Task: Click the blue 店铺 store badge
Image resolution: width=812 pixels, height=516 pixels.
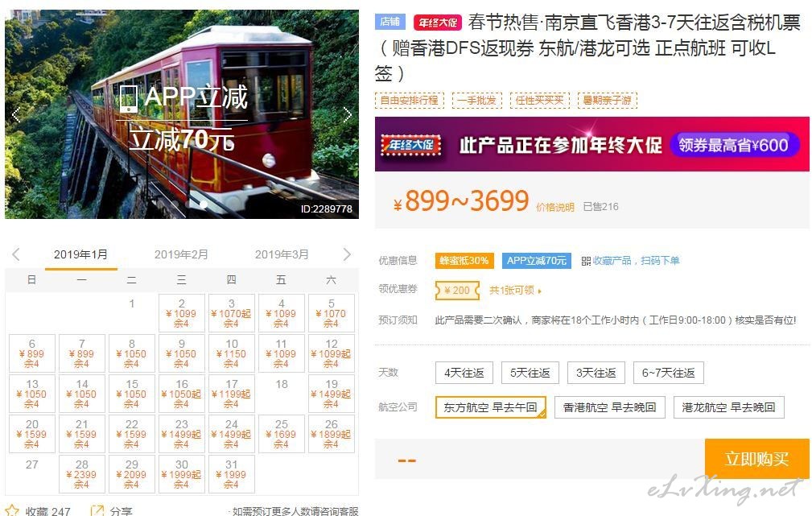Action: (x=390, y=22)
